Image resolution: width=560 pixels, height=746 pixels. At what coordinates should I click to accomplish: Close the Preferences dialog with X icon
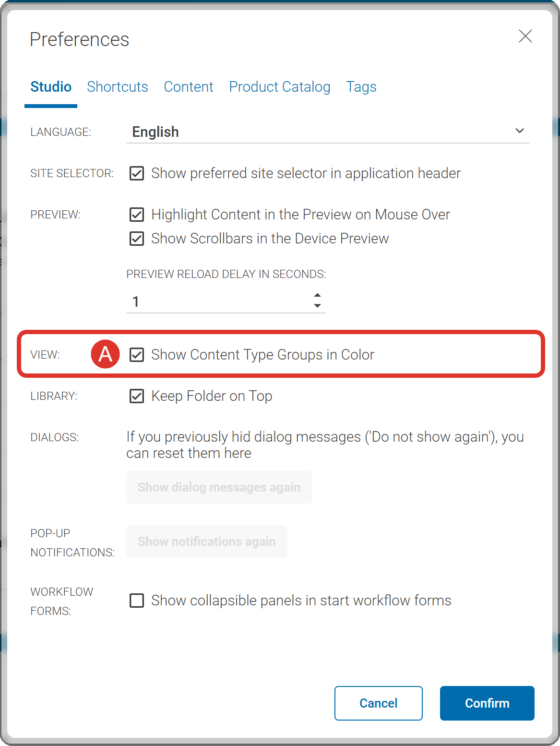tap(525, 36)
